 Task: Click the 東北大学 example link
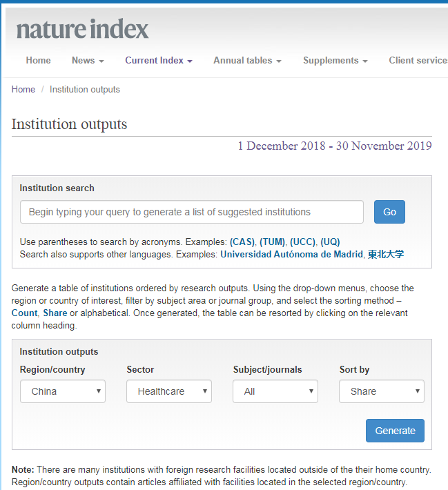pyautogui.click(x=386, y=255)
